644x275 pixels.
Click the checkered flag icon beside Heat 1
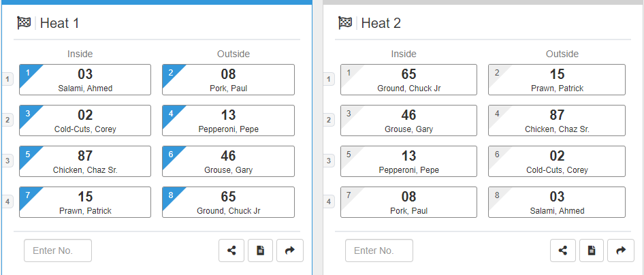click(x=24, y=23)
